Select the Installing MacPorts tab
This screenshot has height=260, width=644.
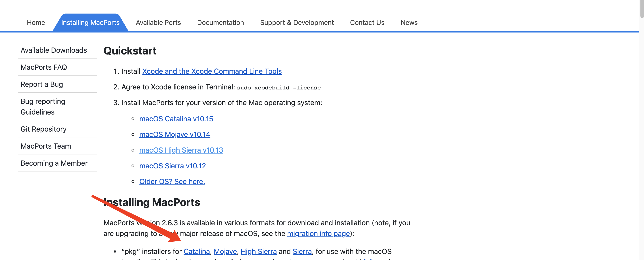point(90,22)
